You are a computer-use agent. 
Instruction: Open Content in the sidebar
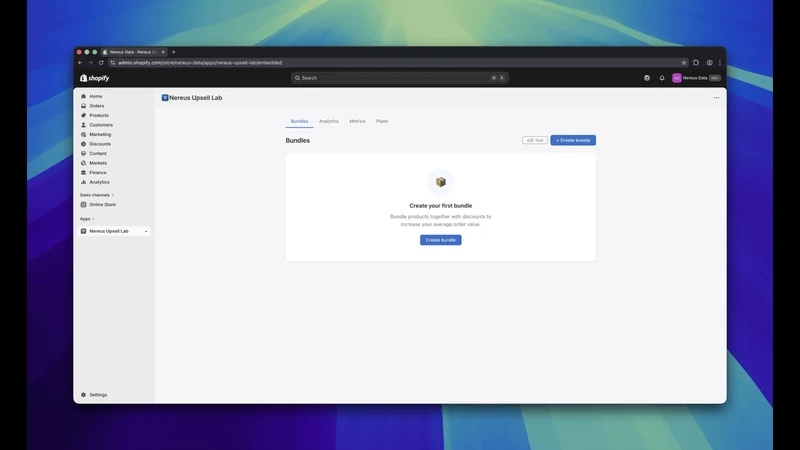pos(97,154)
